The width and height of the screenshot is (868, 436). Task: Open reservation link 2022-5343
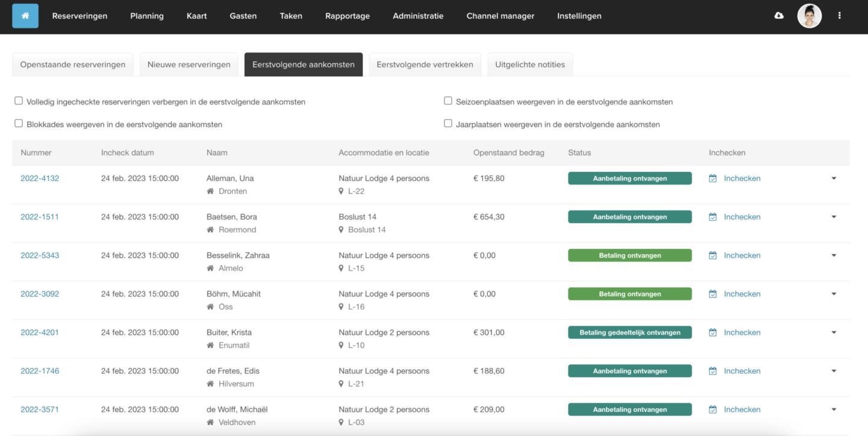tap(40, 255)
